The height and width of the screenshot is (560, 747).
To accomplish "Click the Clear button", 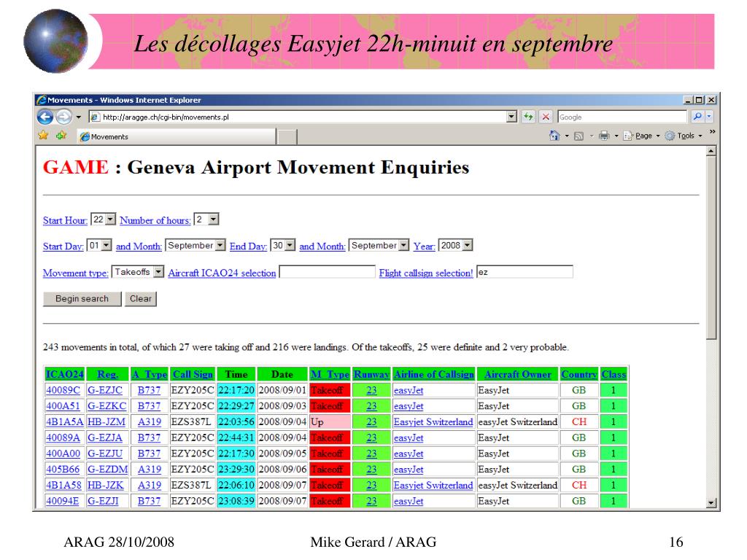I will pos(141,298).
